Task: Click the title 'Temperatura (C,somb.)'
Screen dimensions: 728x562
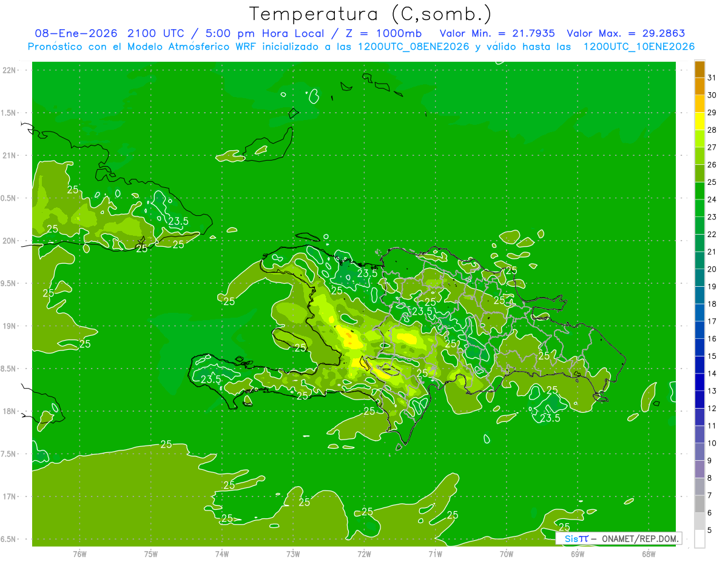Action: pyautogui.click(x=371, y=14)
